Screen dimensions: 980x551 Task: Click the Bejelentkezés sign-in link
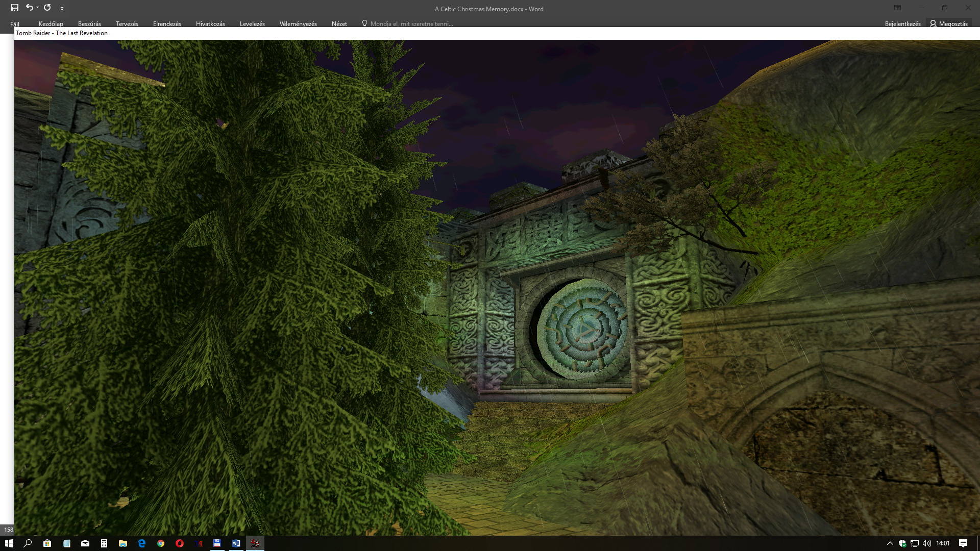[902, 23]
